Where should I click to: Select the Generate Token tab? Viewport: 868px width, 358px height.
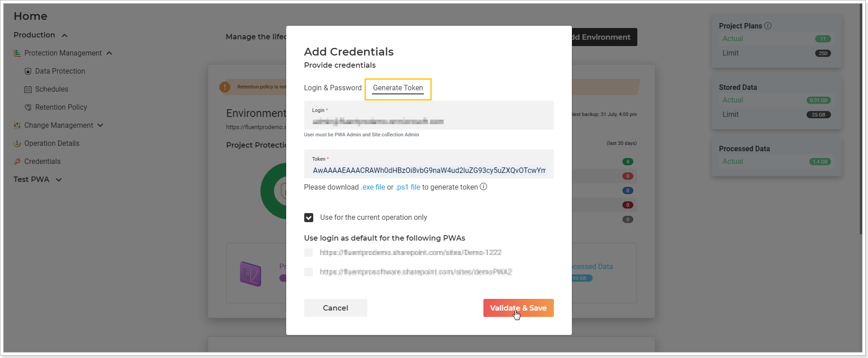[x=398, y=88]
